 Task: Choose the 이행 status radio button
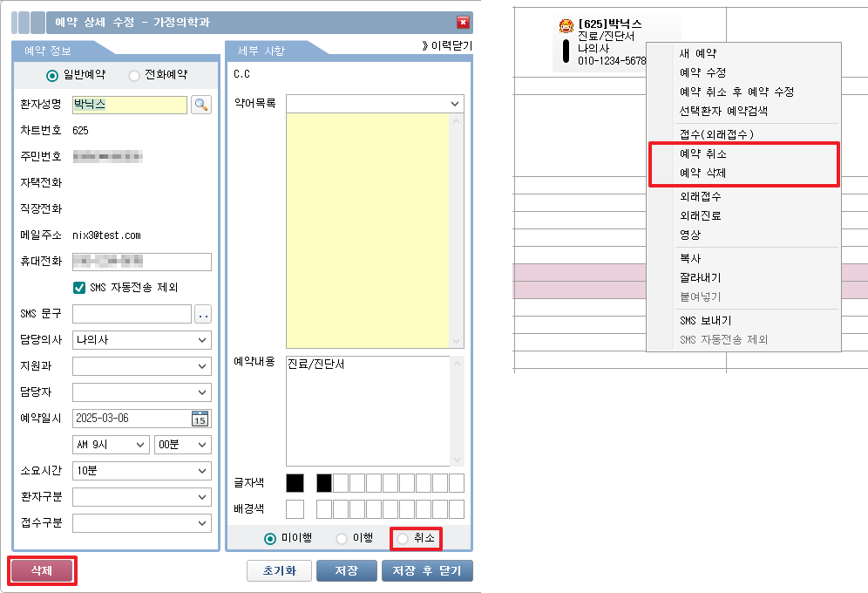tap(342, 539)
